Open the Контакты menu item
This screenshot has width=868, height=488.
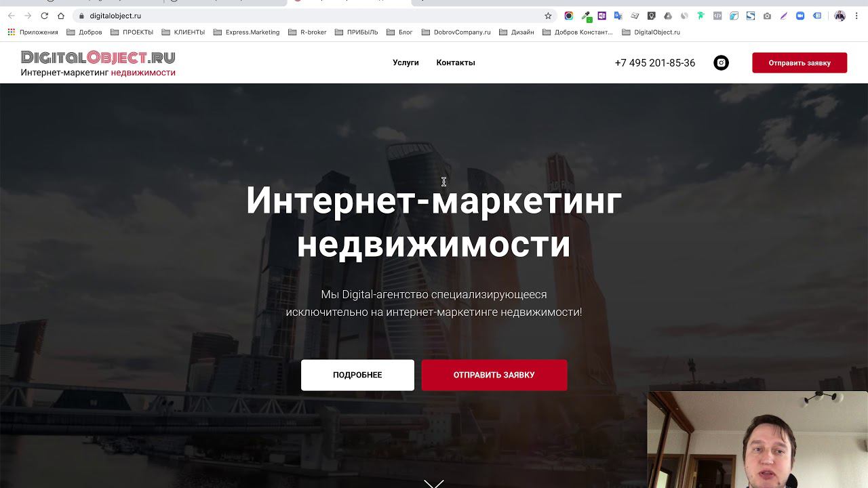click(x=456, y=62)
